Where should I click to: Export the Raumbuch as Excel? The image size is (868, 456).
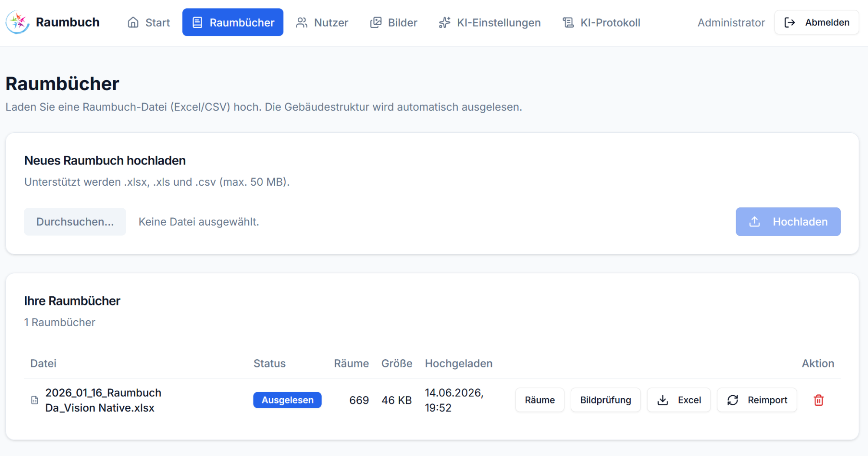[679, 400]
